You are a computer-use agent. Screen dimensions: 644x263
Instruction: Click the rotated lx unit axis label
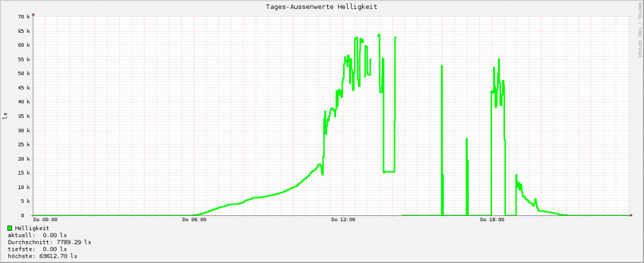coord(5,116)
